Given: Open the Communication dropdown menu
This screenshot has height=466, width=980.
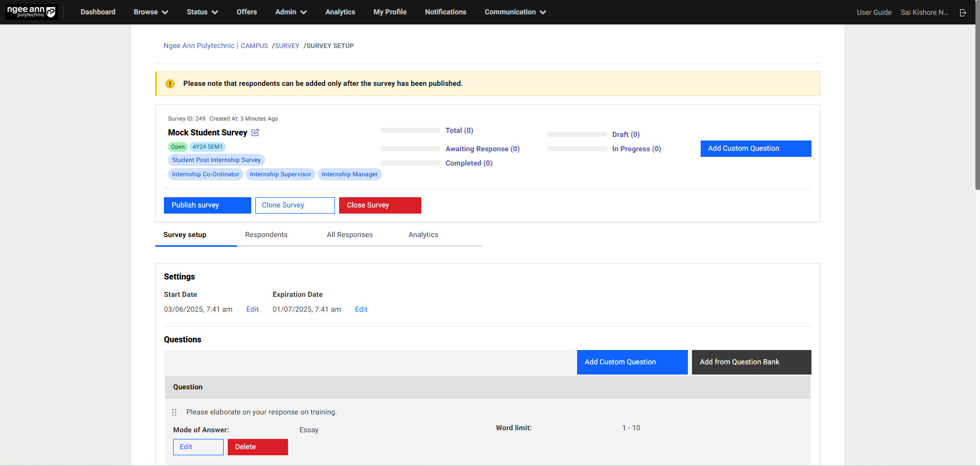Looking at the screenshot, I should (x=515, y=12).
